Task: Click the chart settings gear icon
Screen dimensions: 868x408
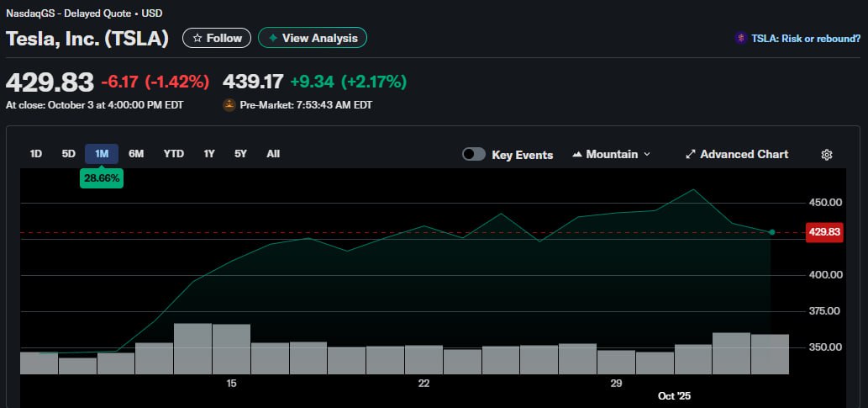Action: (x=827, y=155)
